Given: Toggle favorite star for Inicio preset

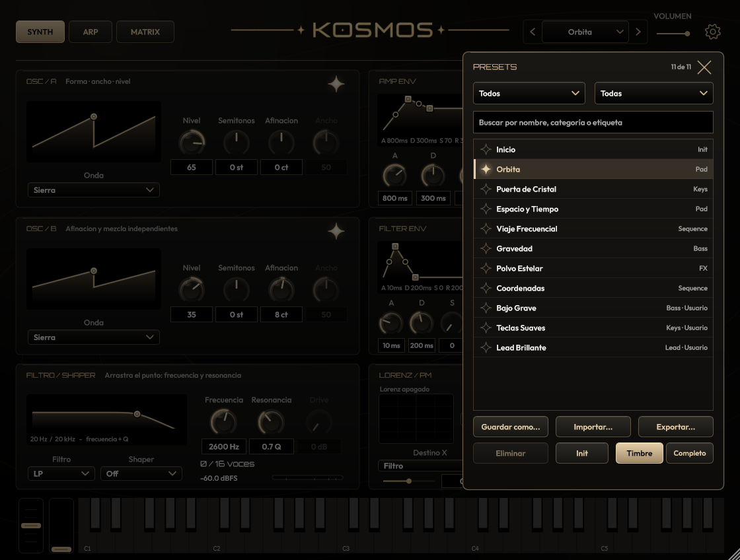Looking at the screenshot, I should click(x=486, y=149).
